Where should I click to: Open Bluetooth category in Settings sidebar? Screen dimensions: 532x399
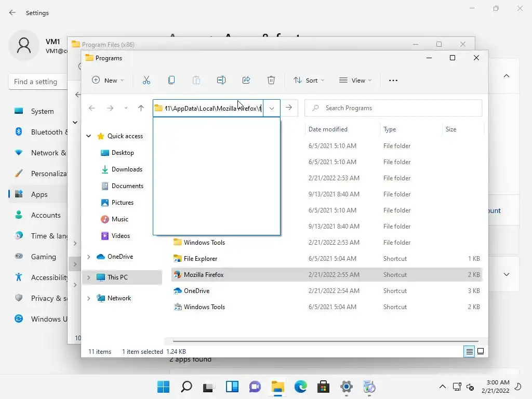(x=38, y=132)
